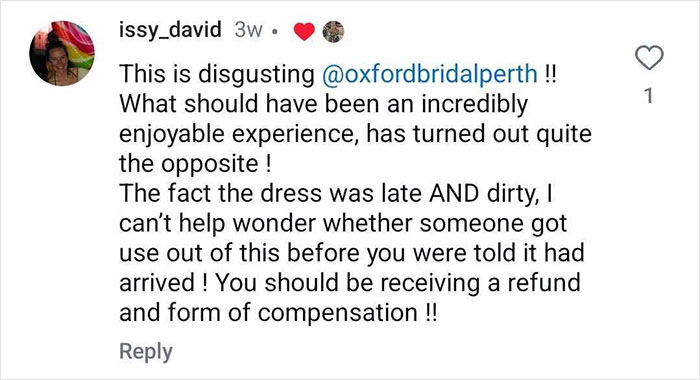Click the line 'What should have been an incredibly'

(324, 104)
